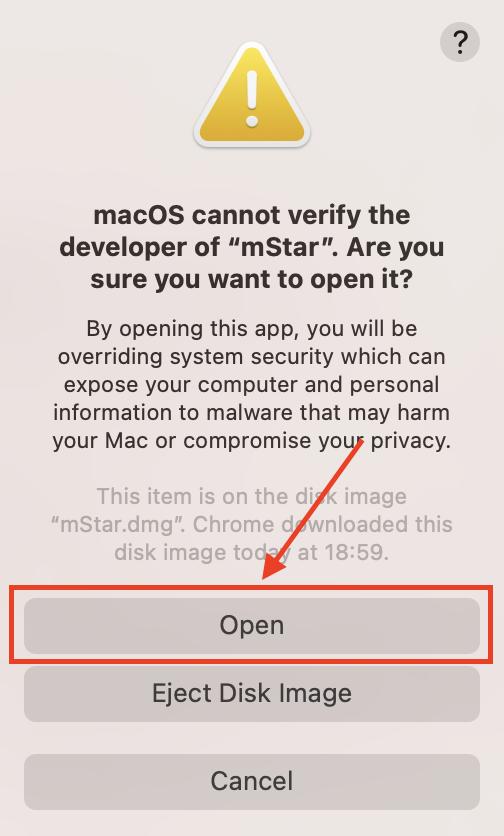Click the word 'privacy.' ending the description

(411, 440)
